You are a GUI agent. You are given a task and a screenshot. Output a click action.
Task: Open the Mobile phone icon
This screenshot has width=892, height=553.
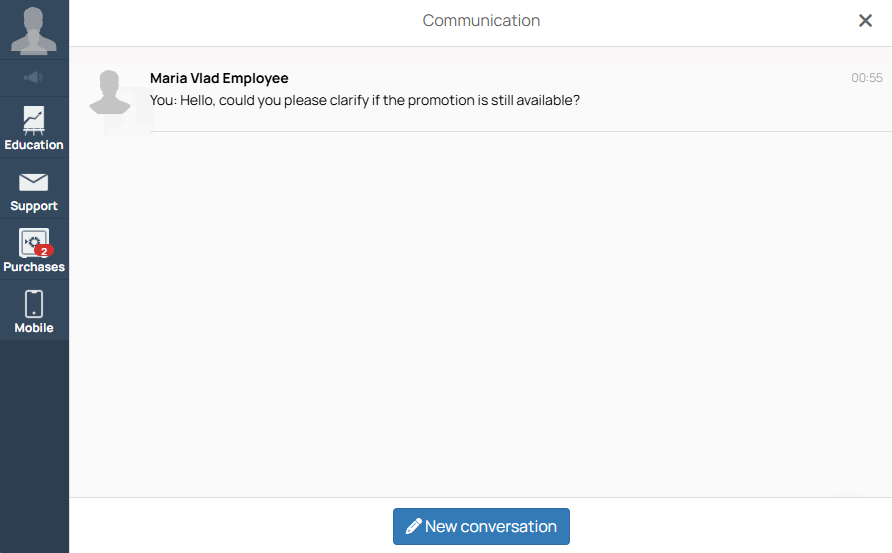pos(34,304)
